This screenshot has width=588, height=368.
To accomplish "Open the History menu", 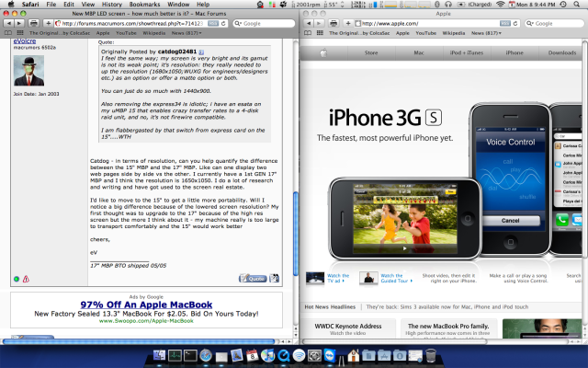I will point(112,5).
